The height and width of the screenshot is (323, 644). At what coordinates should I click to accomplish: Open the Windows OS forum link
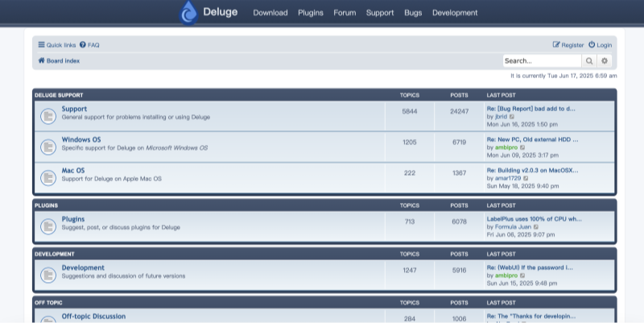81,139
